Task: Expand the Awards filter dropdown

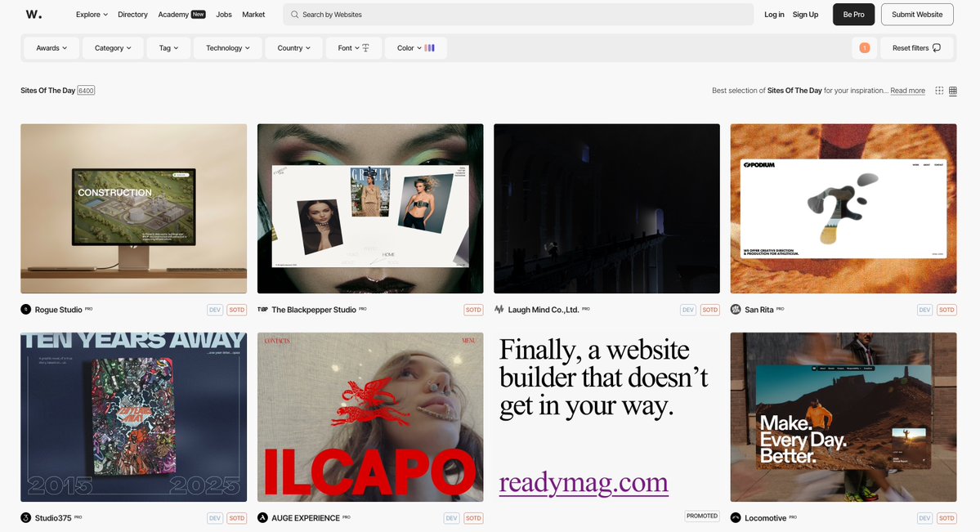Action: coord(51,48)
